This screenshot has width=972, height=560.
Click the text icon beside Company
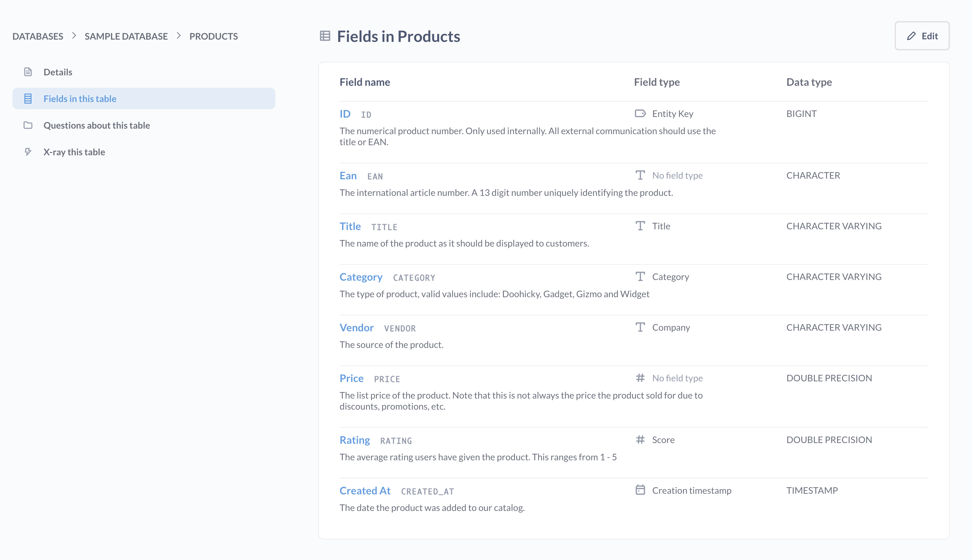click(x=640, y=327)
